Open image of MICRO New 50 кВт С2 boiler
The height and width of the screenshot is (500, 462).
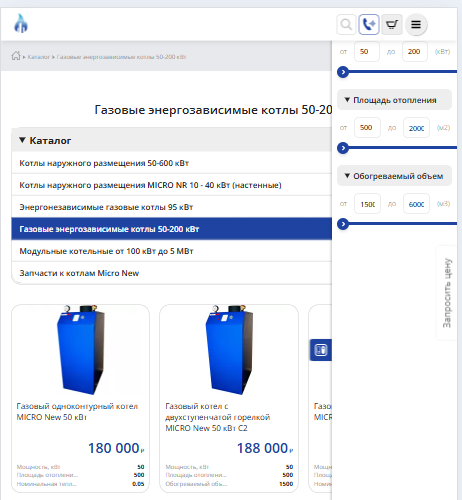coord(229,350)
